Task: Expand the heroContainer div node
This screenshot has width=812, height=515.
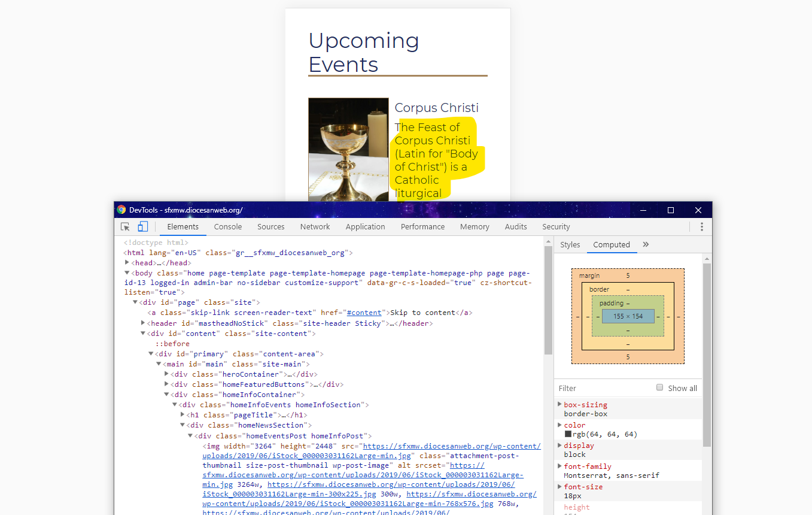Action: click(x=167, y=374)
